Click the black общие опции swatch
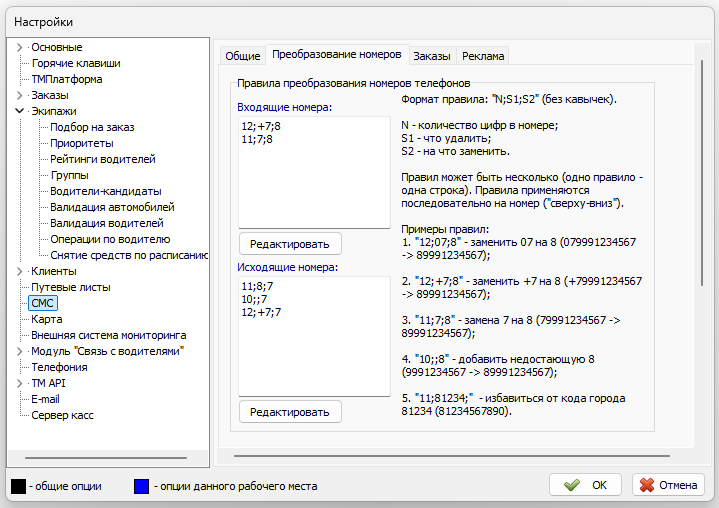 (x=18, y=486)
